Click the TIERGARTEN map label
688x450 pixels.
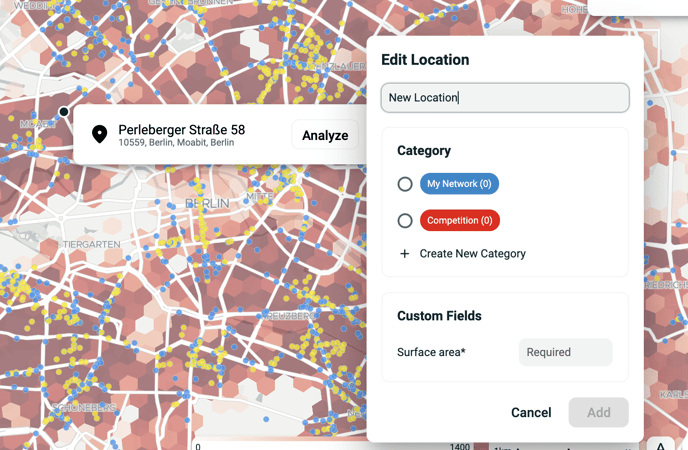click(x=91, y=244)
